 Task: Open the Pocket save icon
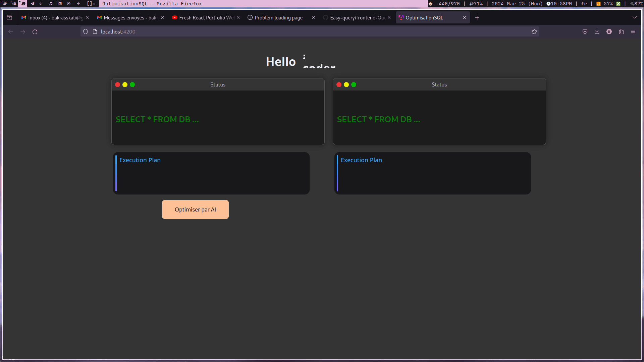(x=585, y=32)
